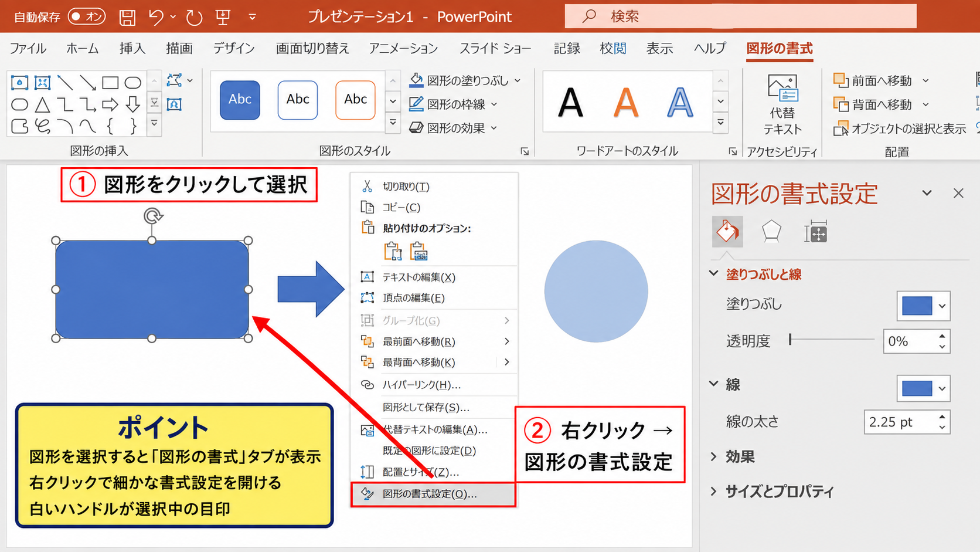The image size is (980, 552).
Task: Open shape styles dialog launcher
Action: click(525, 151)
